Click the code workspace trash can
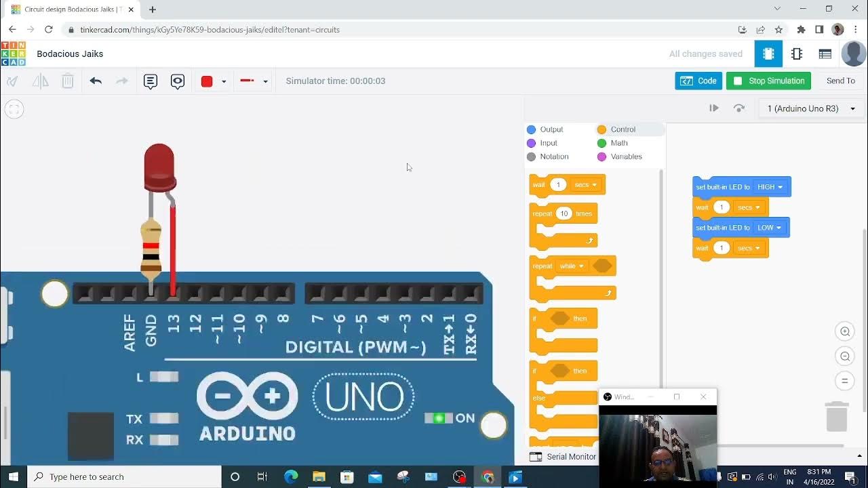The width and height of the screenshot is (868, 488). 837,416
